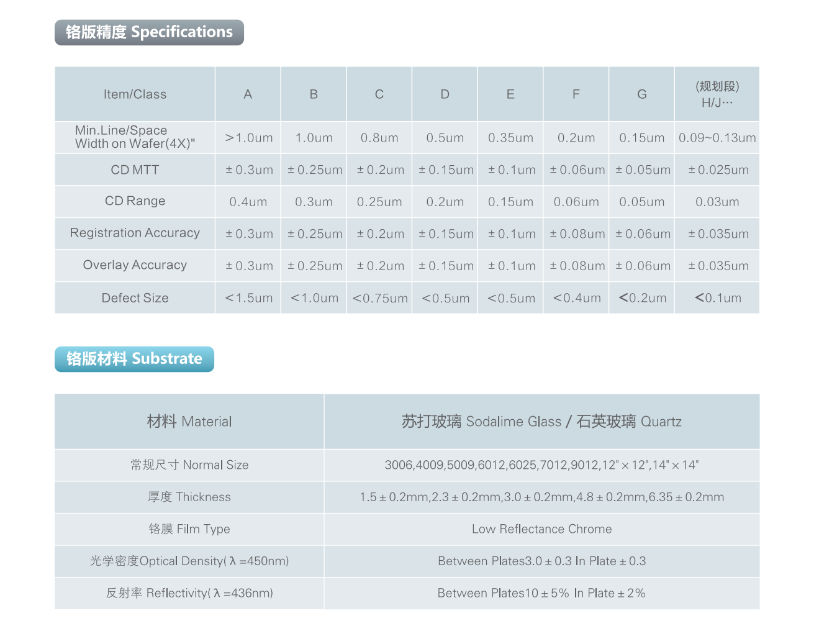Click the Registration Accuracy row label

coord(135,233)
